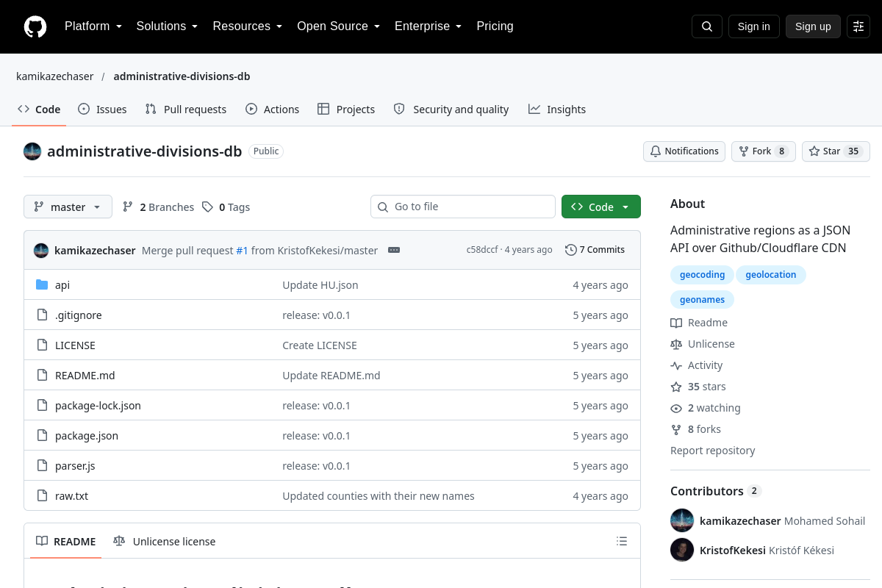Click the kamikazechaser avatar beside the repo title
Image resolution: width=882 pixels, height=588 pixels.
click(32, 151)
